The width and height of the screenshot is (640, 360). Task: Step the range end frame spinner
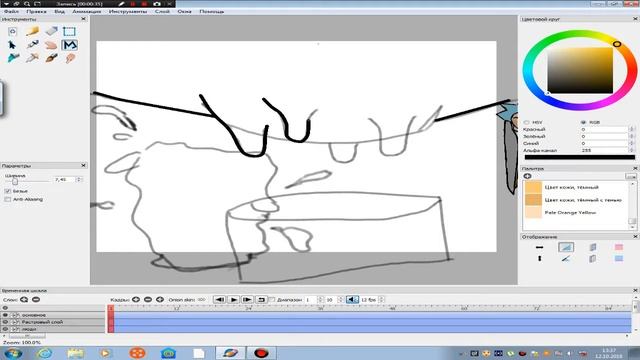[341, 300]
